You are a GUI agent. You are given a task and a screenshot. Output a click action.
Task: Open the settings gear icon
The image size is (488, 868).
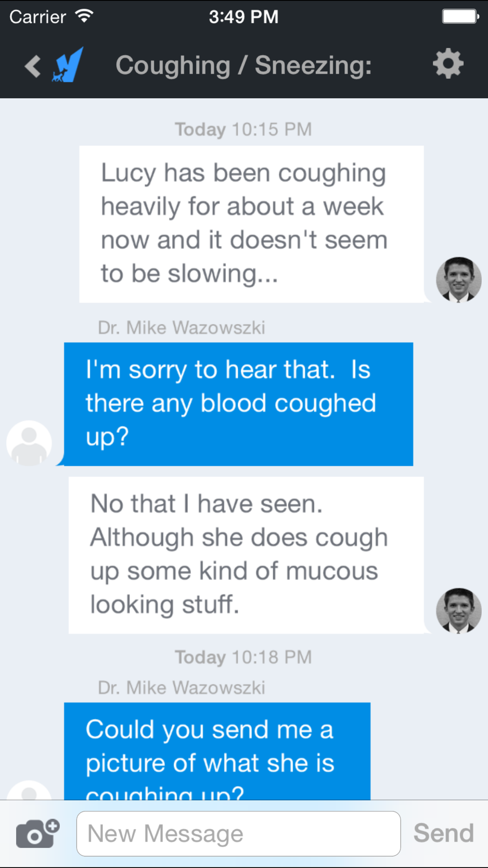[448, 63]
